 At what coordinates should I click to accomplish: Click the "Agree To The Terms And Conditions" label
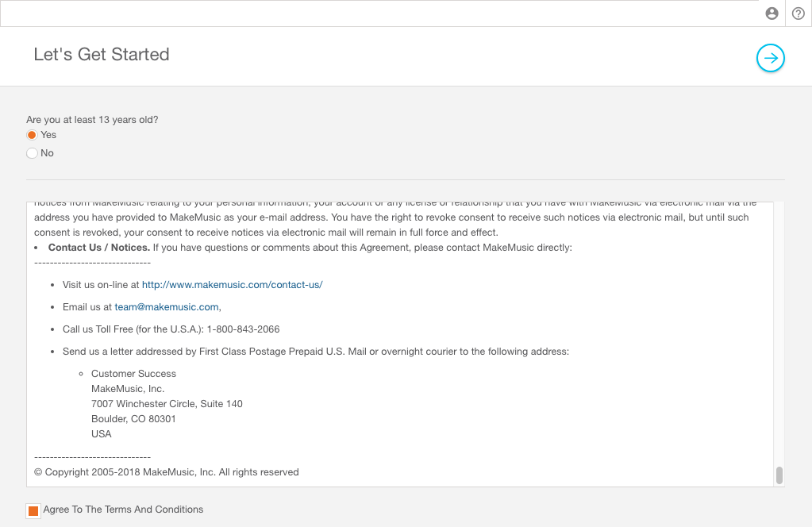coord(123,510)
